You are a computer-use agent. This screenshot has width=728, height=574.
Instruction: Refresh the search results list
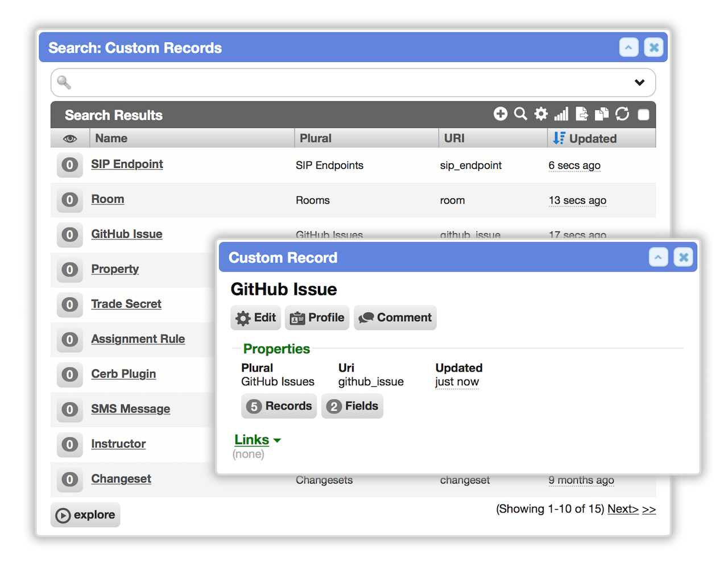point(622,114)
